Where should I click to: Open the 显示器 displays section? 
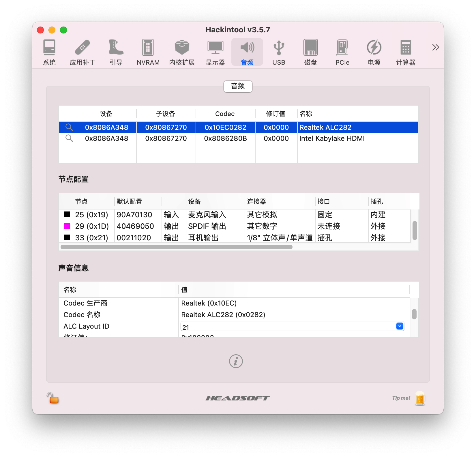click(215, 52)
